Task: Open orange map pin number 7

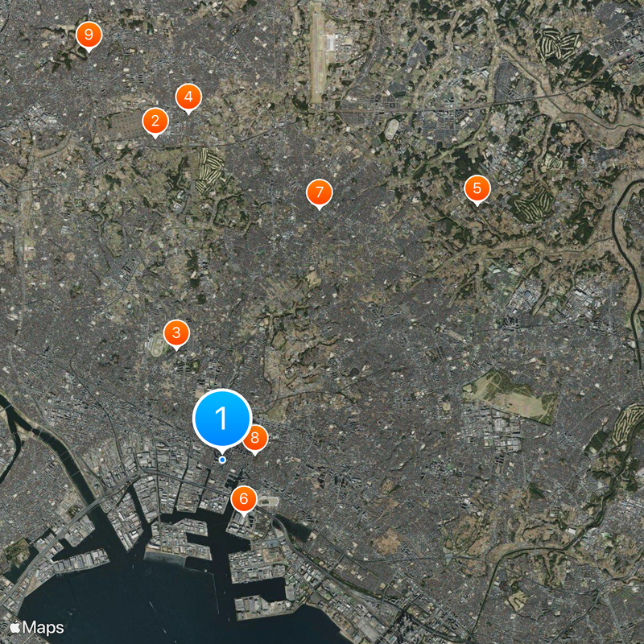Action: tap(319, 192)
